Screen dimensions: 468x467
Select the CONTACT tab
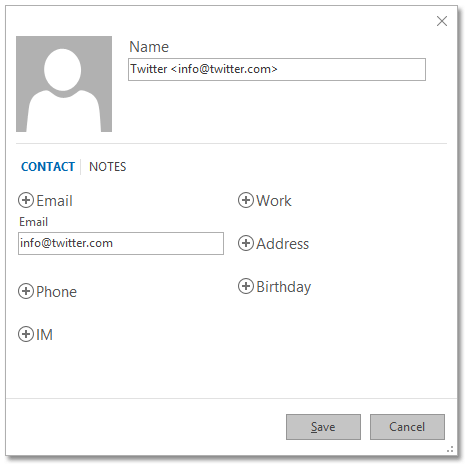point(48,167)
